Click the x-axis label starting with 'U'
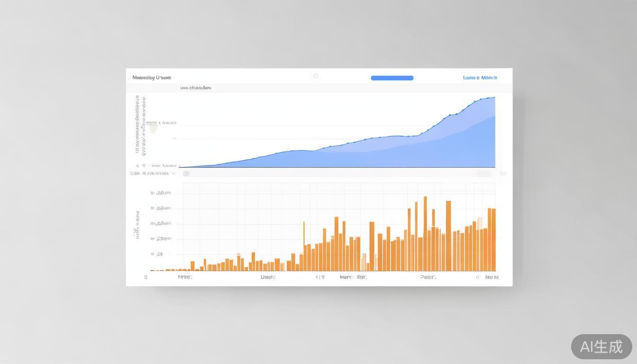Image resolution: width=637 pixels, height=364 pixels. coord(268,277)
